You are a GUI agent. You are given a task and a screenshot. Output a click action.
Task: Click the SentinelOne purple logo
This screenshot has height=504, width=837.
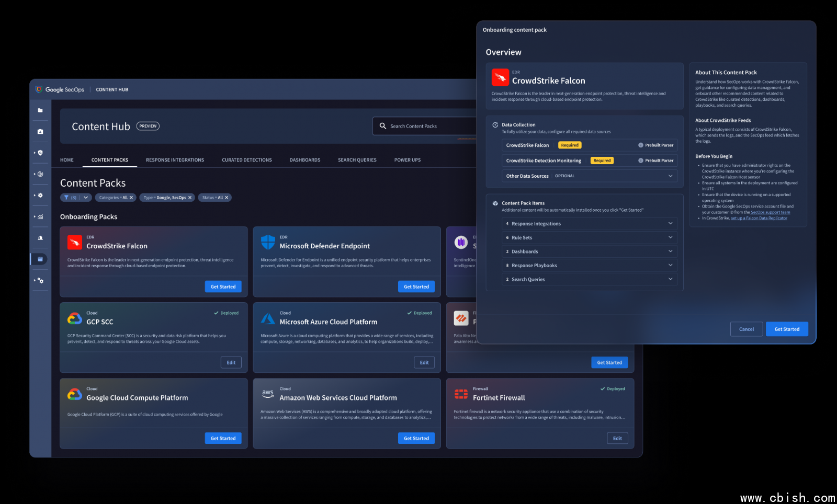pyautogui.click(x=461, y=242)
